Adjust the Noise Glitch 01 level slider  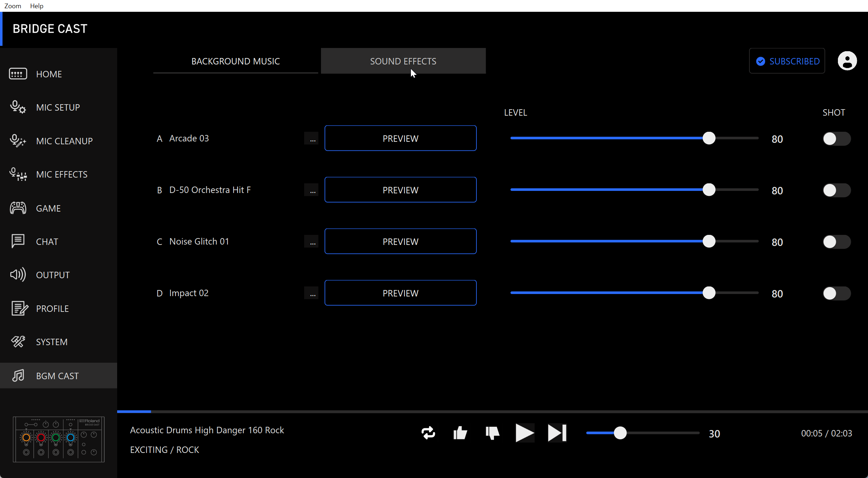click(x=634, y=241)
